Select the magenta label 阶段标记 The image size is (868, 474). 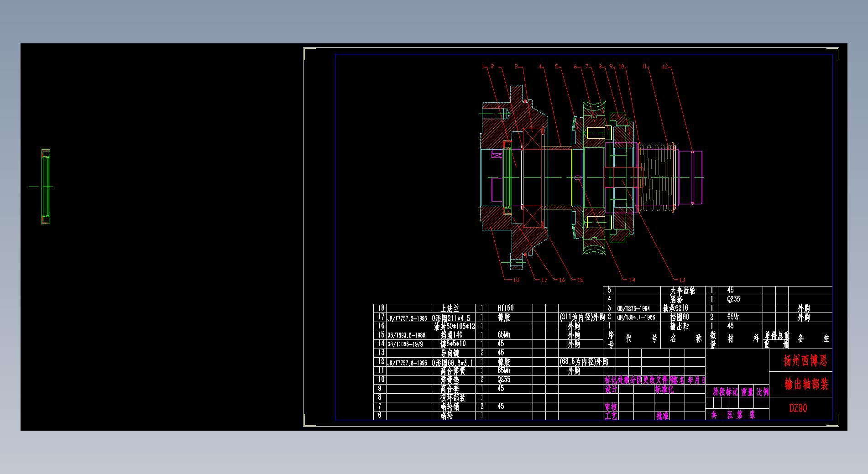coord(725,392)
